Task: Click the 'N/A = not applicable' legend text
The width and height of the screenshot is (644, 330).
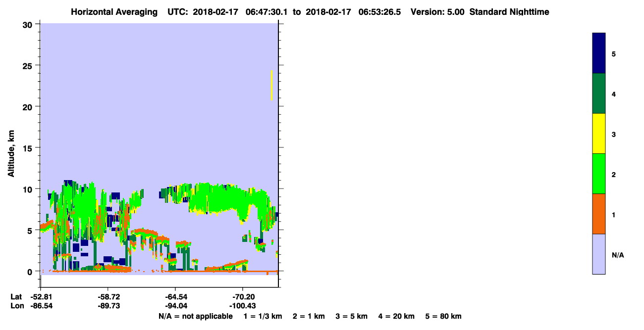Action: (196, 316)
